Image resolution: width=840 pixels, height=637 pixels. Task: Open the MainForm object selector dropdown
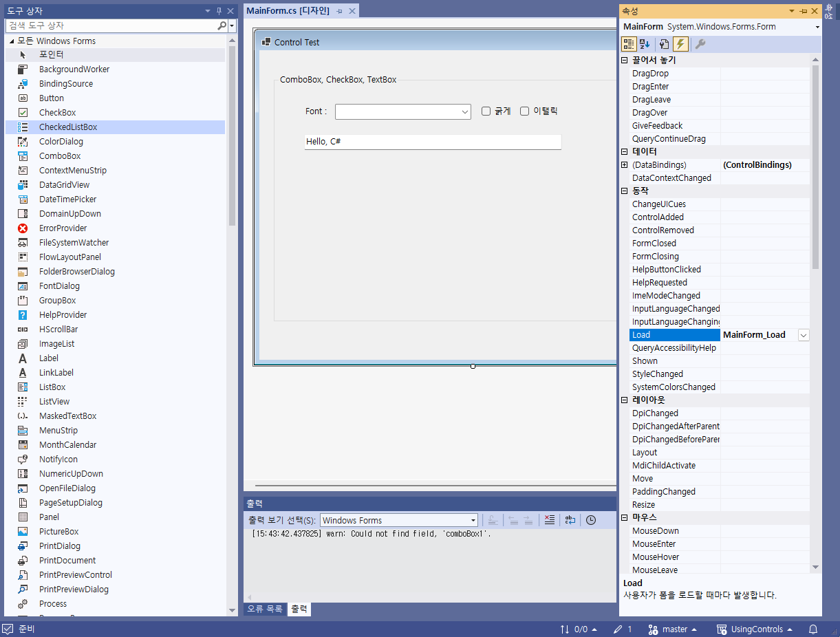(x=817, y=27)
